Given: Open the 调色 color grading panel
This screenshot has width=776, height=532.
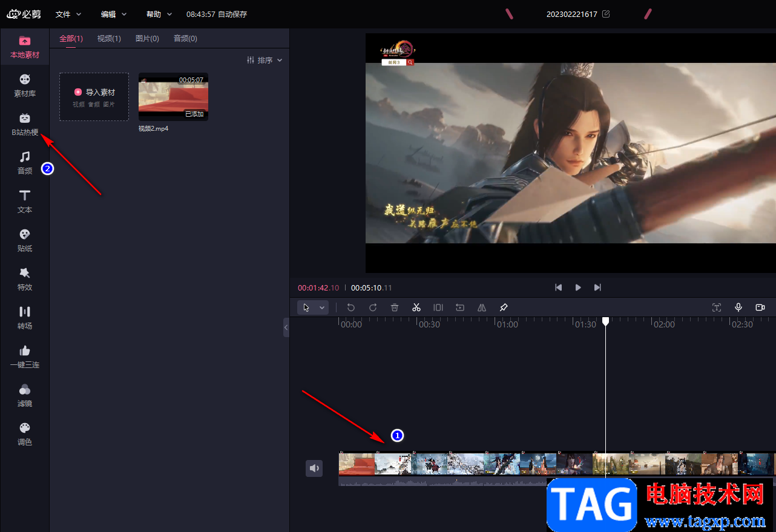Looking at the screenshot, I should 25,434.
